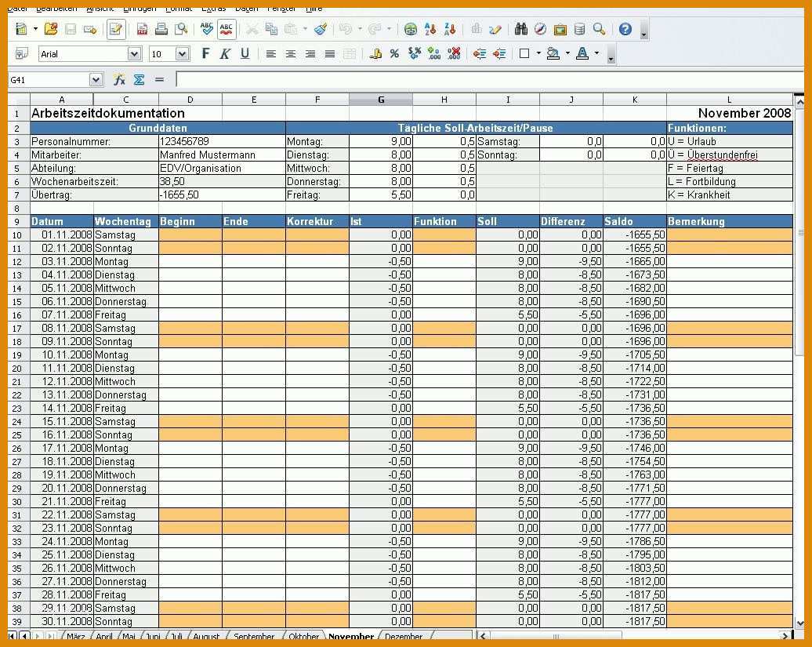Open the dropdown arrow beside New document
The width and height of the screenshot is (812, 647).
click(x=35, y=30)
